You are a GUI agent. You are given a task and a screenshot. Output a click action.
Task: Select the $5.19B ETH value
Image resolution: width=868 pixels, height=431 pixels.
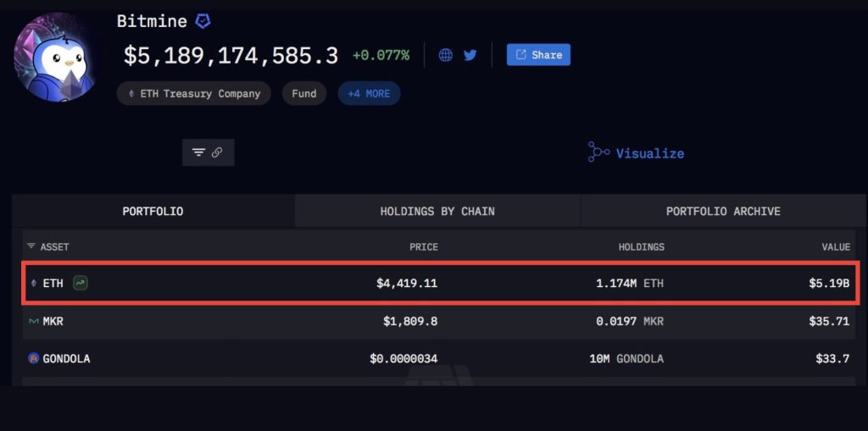(x=829, y=284)
